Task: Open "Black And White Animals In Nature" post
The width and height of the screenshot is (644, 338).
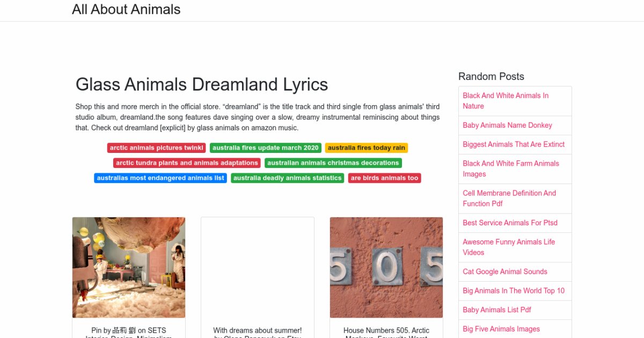Action: pos(505,101)
